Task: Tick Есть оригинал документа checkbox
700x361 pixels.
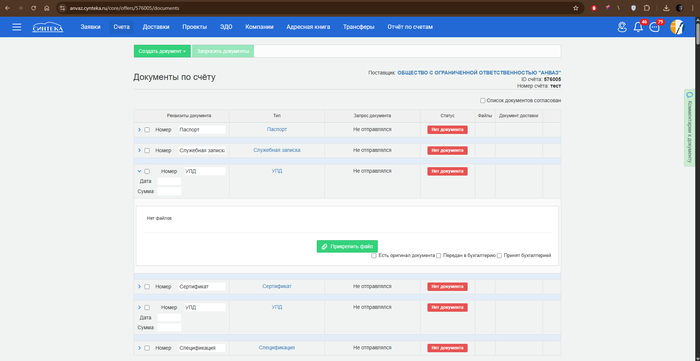Action: 374,256
